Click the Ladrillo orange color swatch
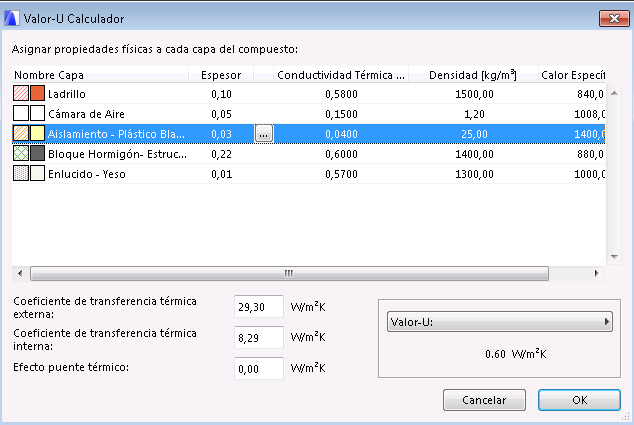 click(x=37, y=93)
